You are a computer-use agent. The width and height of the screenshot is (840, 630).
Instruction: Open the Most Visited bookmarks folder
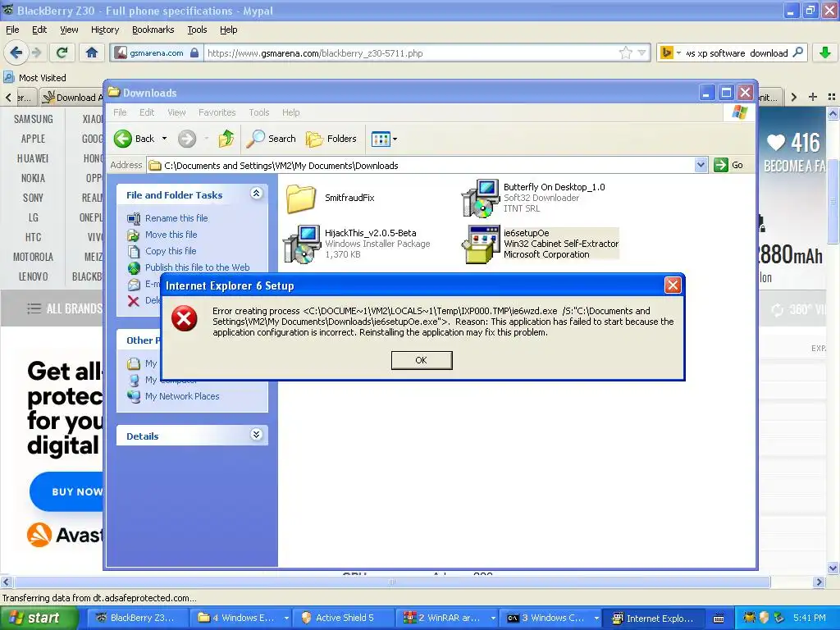coord(35,78)
